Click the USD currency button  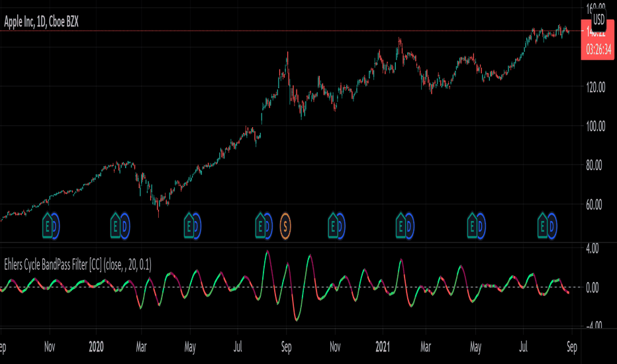click(598, 19)
